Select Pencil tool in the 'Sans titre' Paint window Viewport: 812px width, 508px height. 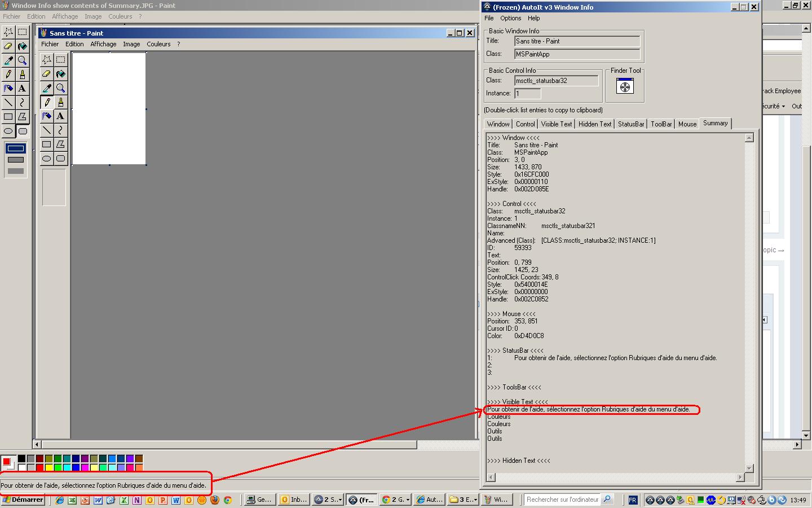(x=47, y=102)
